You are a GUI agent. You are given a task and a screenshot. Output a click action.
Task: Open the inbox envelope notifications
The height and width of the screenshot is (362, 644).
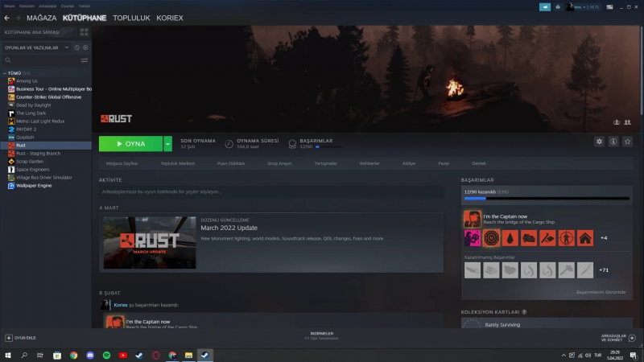tap(558, 7)
